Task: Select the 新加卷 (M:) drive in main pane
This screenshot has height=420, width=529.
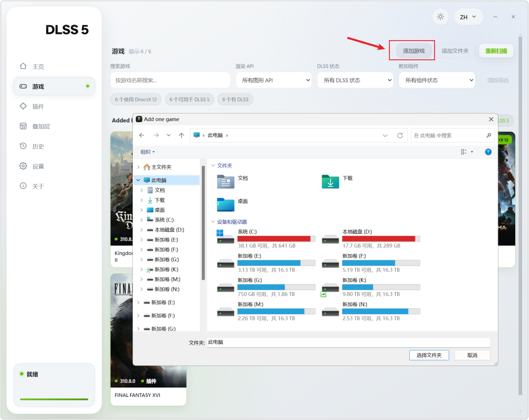Action: [x=266, y=311]
